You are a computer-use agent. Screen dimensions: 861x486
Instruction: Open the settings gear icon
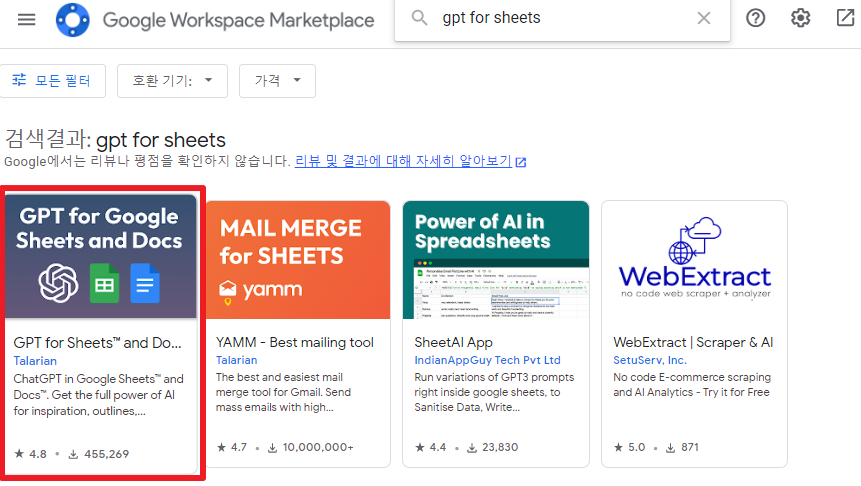coord(801,18)
